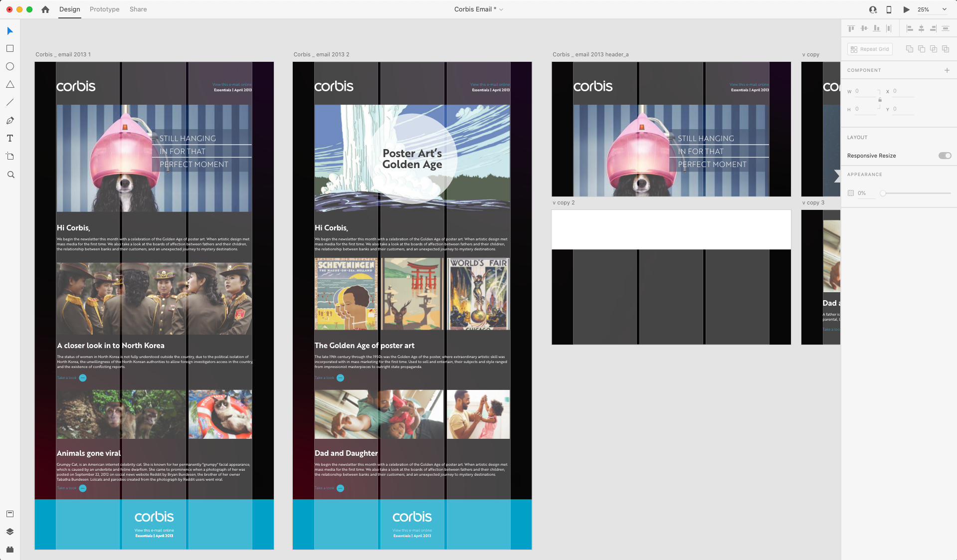Click the World's Fair poster thumbnail
Viewport: 957px width, 560px height.
(x=478, y=294)
